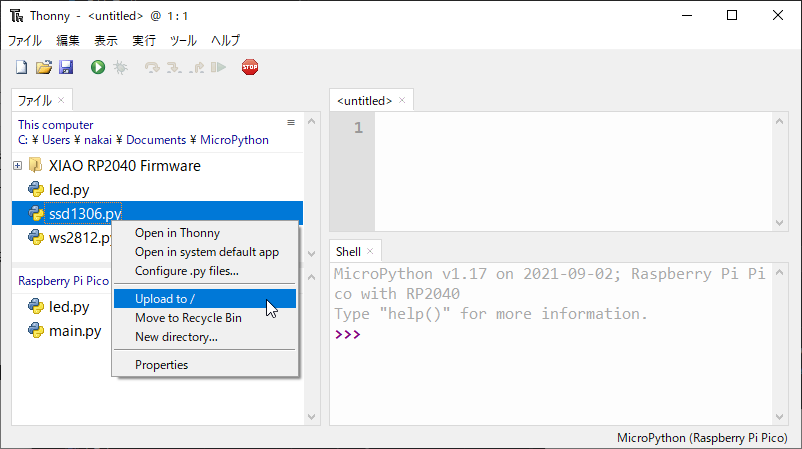802x449 pixels.
Task: Click the Step out icon
Action: click(x=196, y=67)
